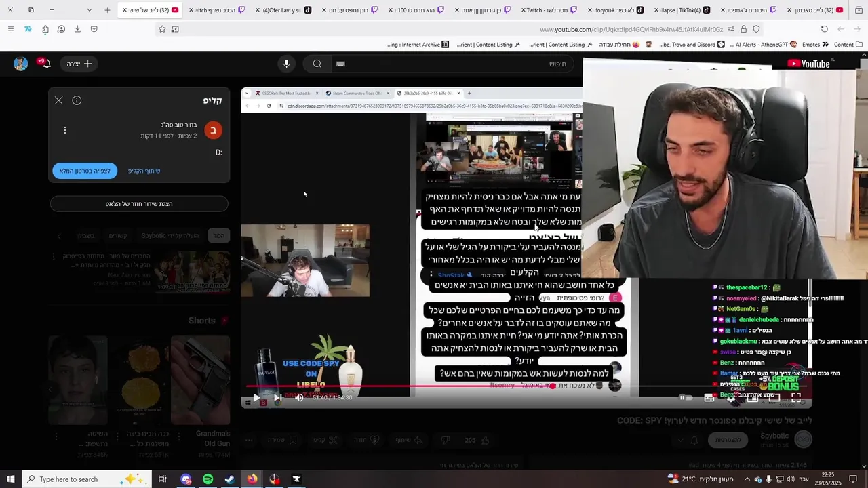
Task: Open a new browser tab
Action: (x=107, y=10)
